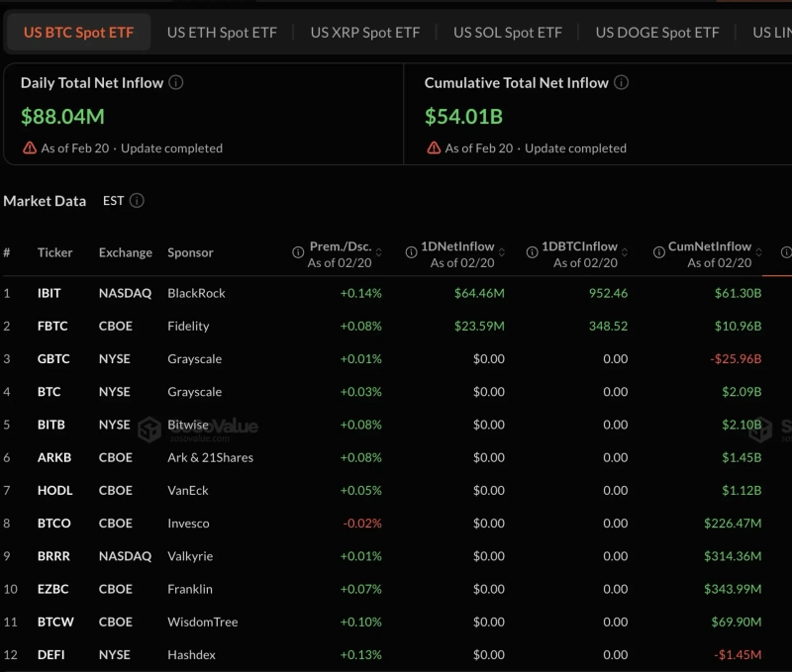Image resolution: width=792 pixels, height=672 pixels.
Task: Click the EST timezone info icon
Action: pos(137,201)
